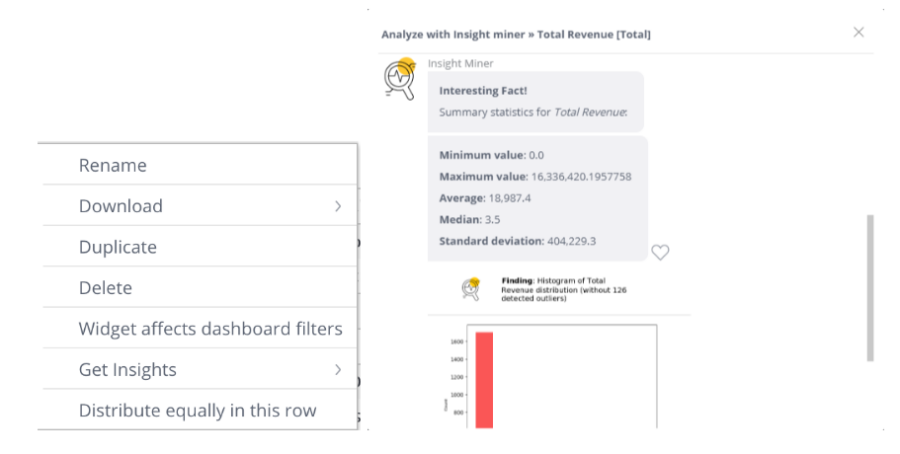Choose Duplicate from the widget menu
The width and height of the screenshot is (900, 454).
click(200, 246)
